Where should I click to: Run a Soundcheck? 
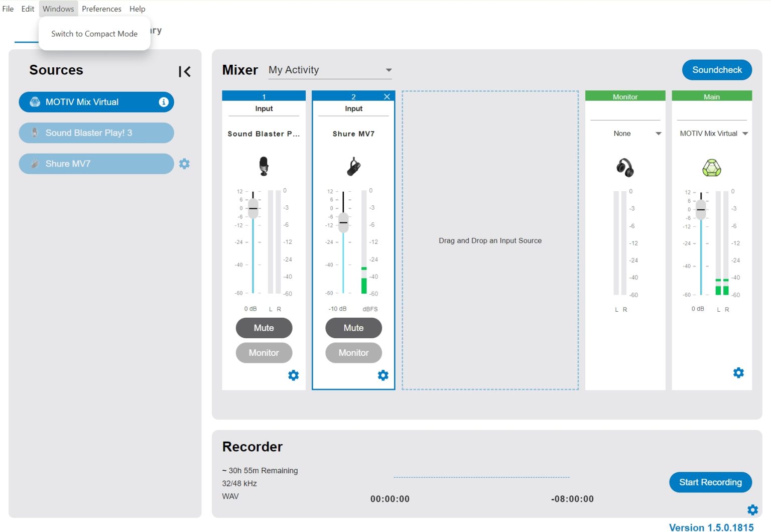(x=717, y=70)
